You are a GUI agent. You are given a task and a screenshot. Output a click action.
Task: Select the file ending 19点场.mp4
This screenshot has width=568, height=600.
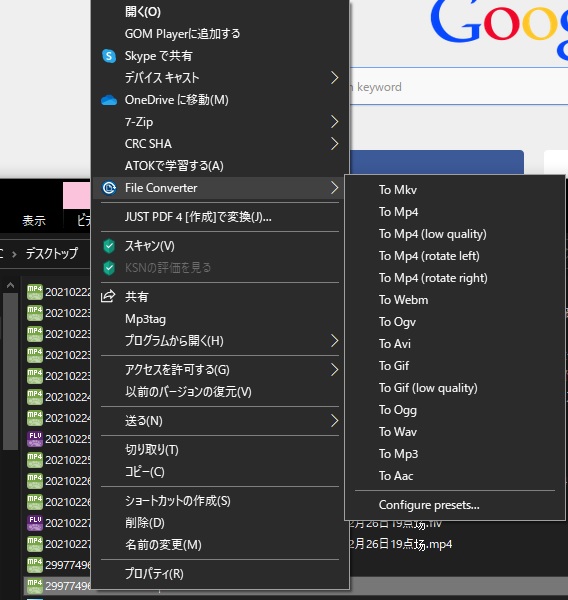[x=401, y=544]
